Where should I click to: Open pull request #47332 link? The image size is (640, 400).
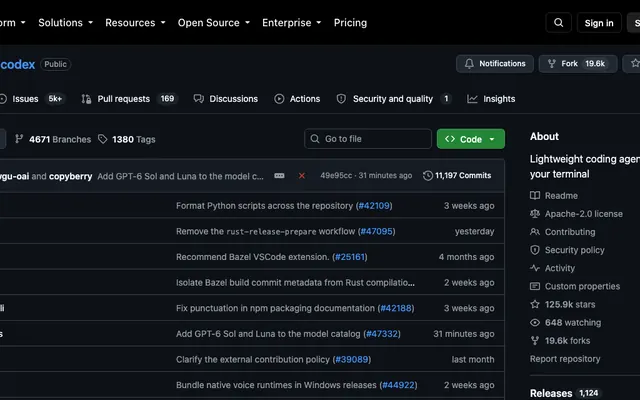click(x=382, y=334)
